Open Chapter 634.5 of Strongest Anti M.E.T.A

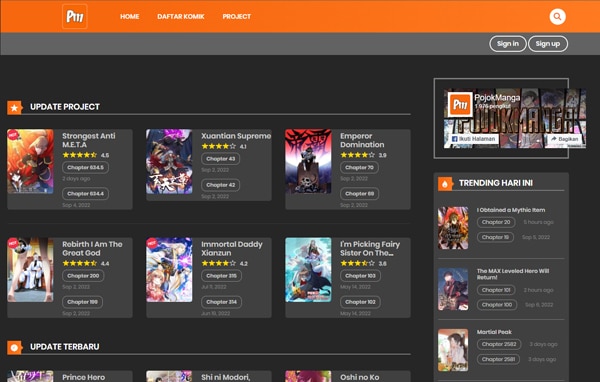click(x=85, y=167)
